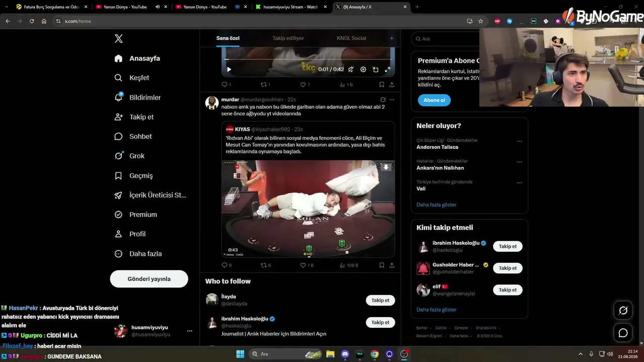Click the Ara search field on X
This screenshot has height=362, width=644.
pyautogui.click(x=445, y=39)
